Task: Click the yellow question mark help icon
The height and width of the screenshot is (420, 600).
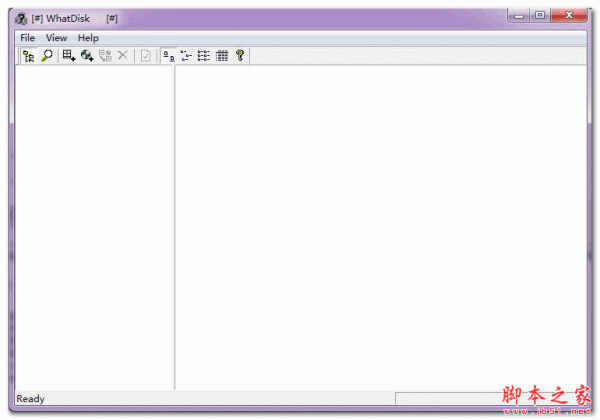Action: pos(240,56)
